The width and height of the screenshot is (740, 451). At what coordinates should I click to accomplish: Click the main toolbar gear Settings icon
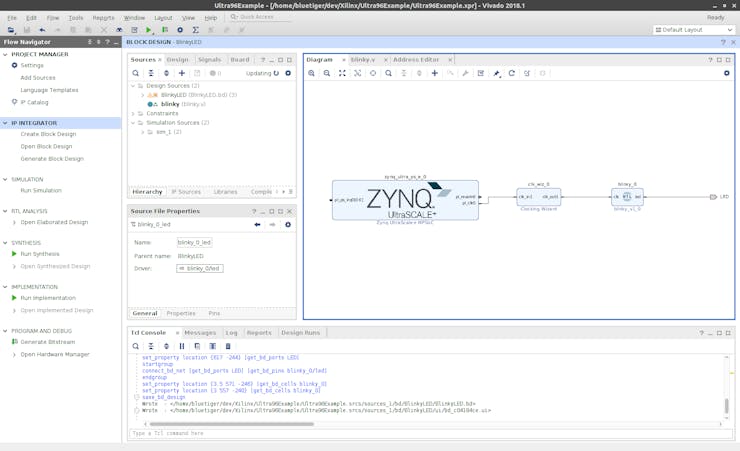180,30
